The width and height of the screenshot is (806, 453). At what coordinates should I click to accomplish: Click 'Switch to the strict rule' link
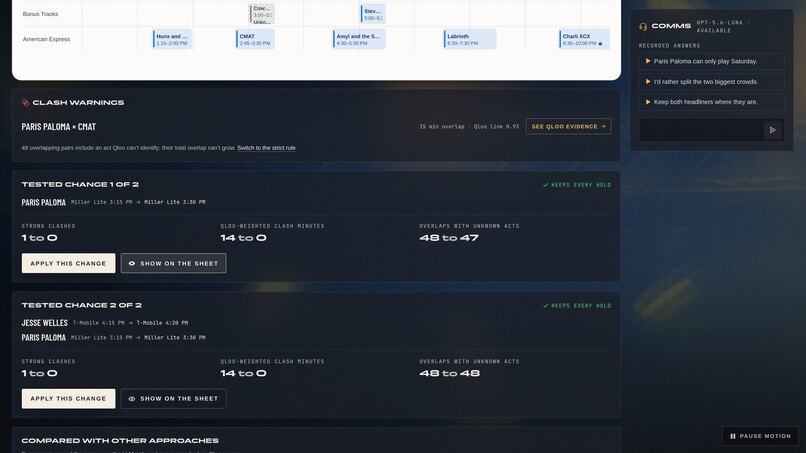tap(266, 148)
